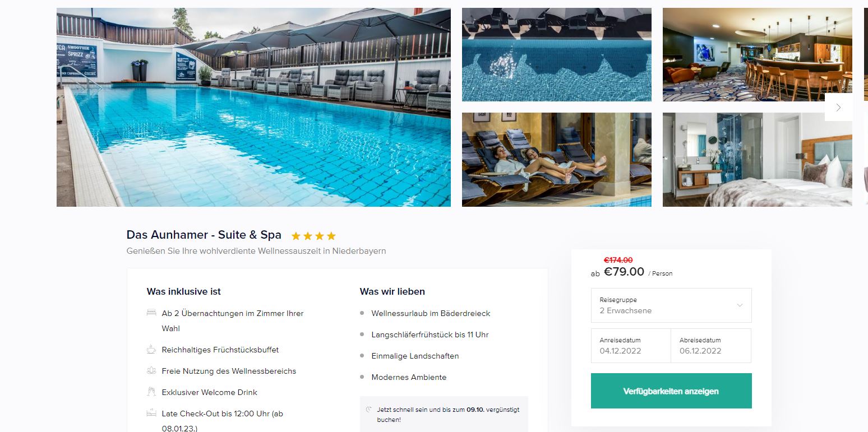Click the Das Aunhamer - Suite & Spa title
The width and height of the screenshot is (868, 432).
[204, 235]
